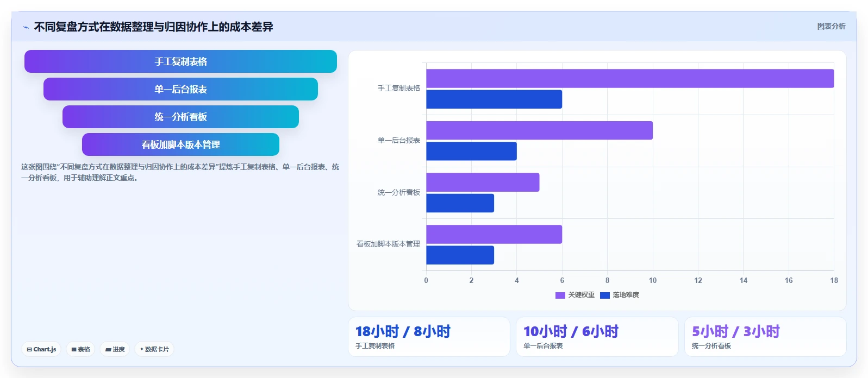Click the 单一后台报表 caption under 10小时 card
This screenshot has width=868, height=378.
tap(543, 346)
